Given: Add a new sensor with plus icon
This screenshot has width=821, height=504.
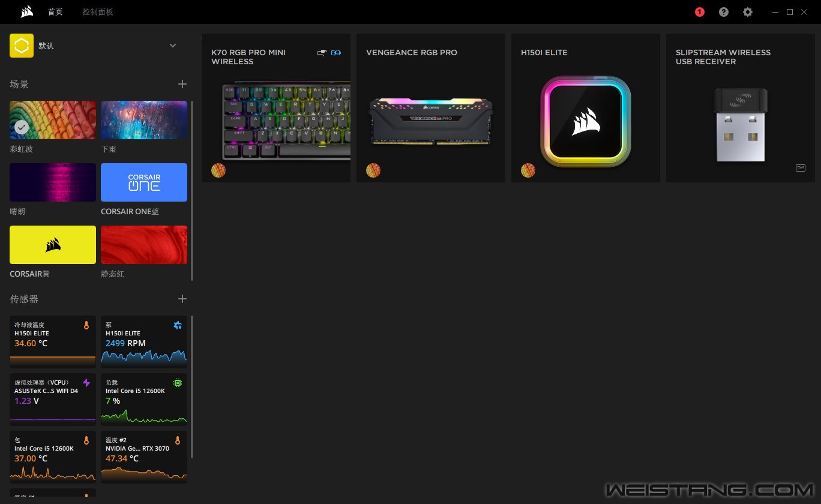Looking at the screenshot, I should (182, 299).
